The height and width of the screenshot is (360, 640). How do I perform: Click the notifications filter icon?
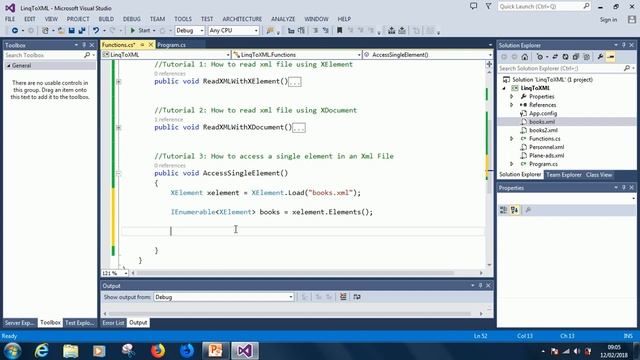coord(488,6)
